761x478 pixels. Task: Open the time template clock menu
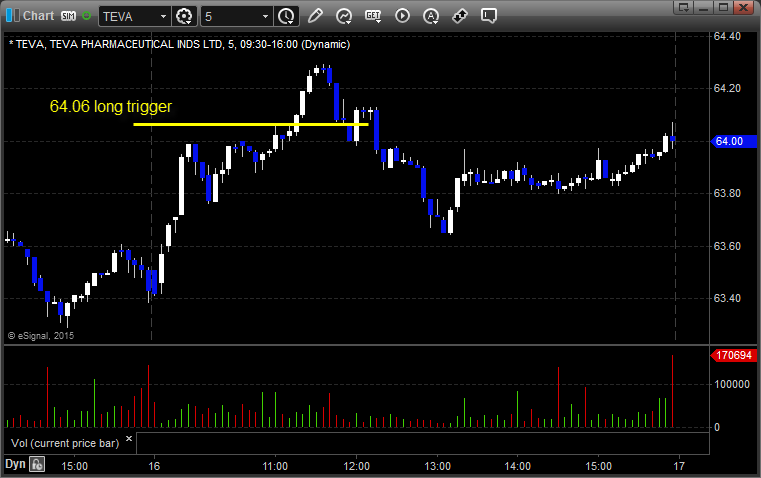click(286, 16)
